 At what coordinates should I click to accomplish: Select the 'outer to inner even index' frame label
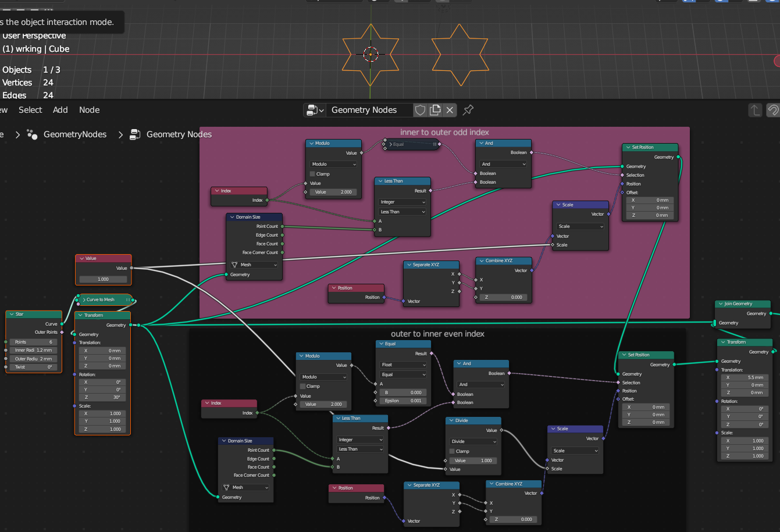437,334
